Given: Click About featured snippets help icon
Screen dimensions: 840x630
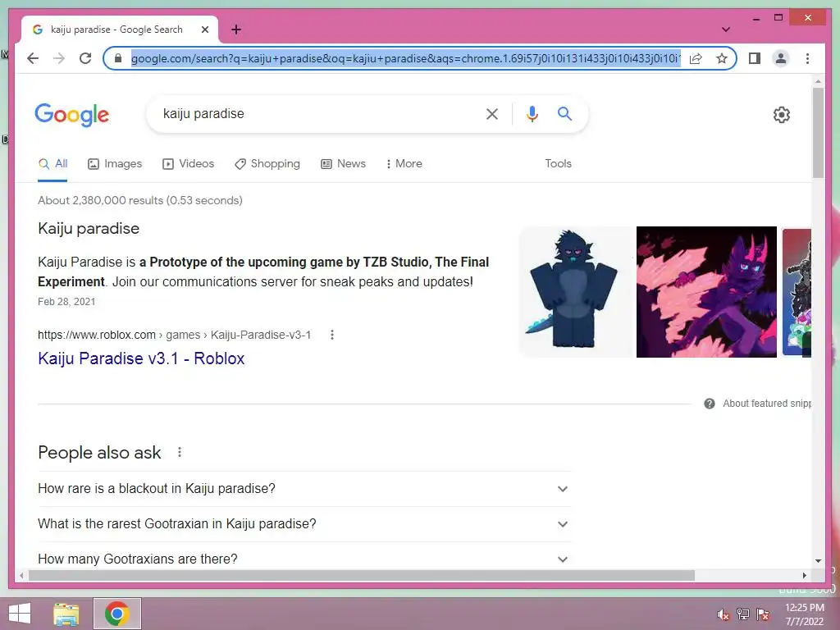Looking at the screenshot, I should pos(710,404).
